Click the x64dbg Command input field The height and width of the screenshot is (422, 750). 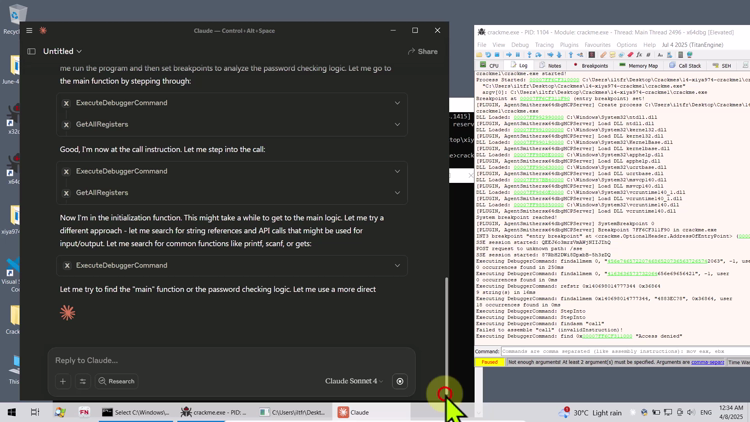tap(625, 351)
